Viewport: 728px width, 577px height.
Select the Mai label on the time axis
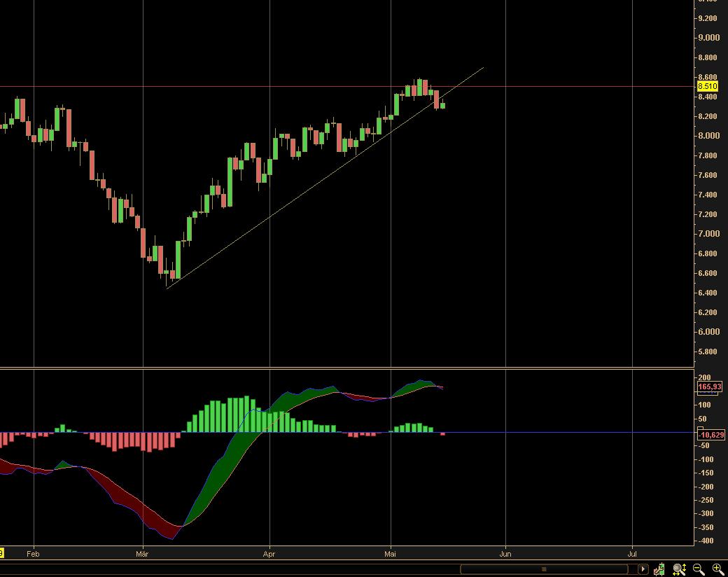pos(391,554)
